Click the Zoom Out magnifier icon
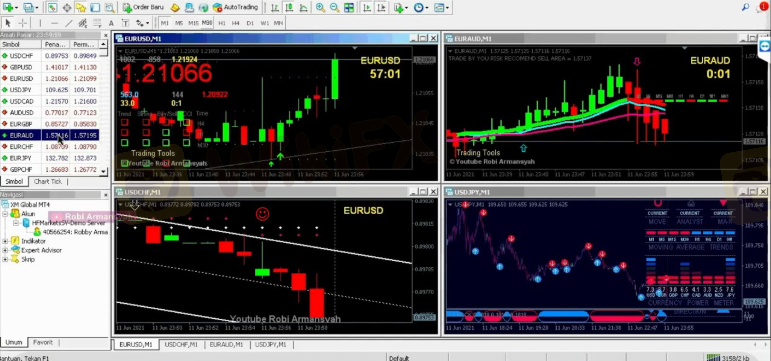 pyautogui.click(x=334, y=7)
